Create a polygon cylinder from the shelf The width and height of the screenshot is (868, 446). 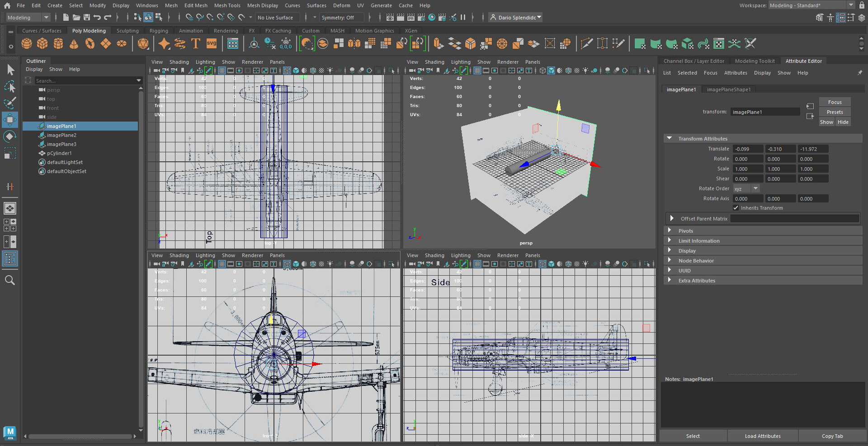(x=58, y=43)
